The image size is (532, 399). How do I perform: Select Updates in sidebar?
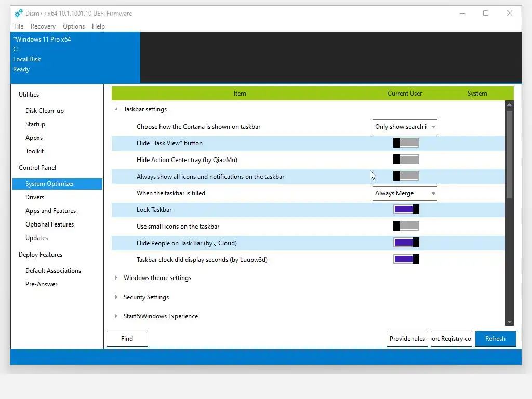(37, 238)
